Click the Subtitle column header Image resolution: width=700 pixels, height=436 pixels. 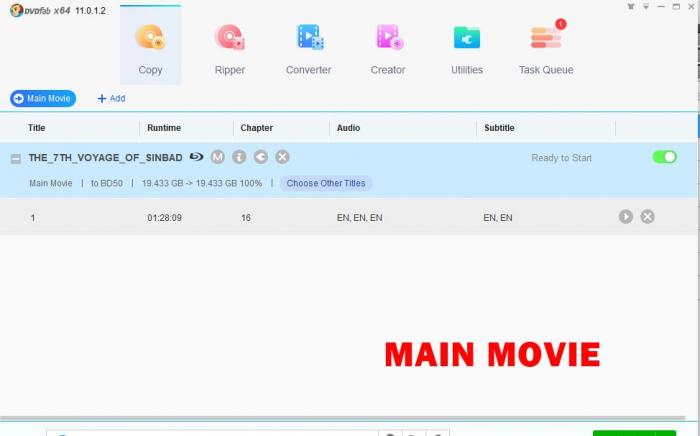499,128
